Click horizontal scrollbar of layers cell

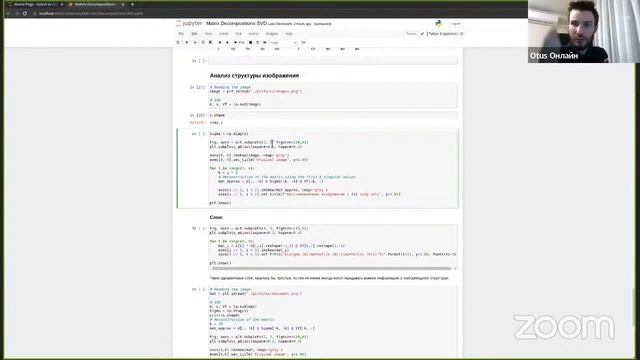(331, 269)
